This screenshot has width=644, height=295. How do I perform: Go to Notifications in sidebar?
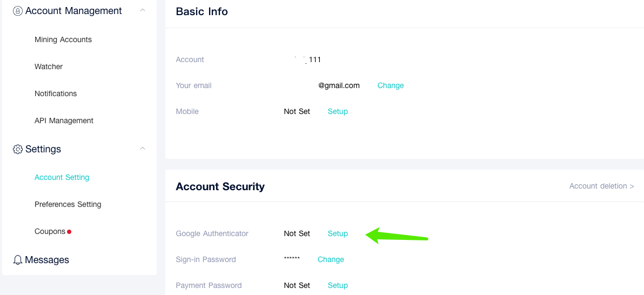pos(56,93)
